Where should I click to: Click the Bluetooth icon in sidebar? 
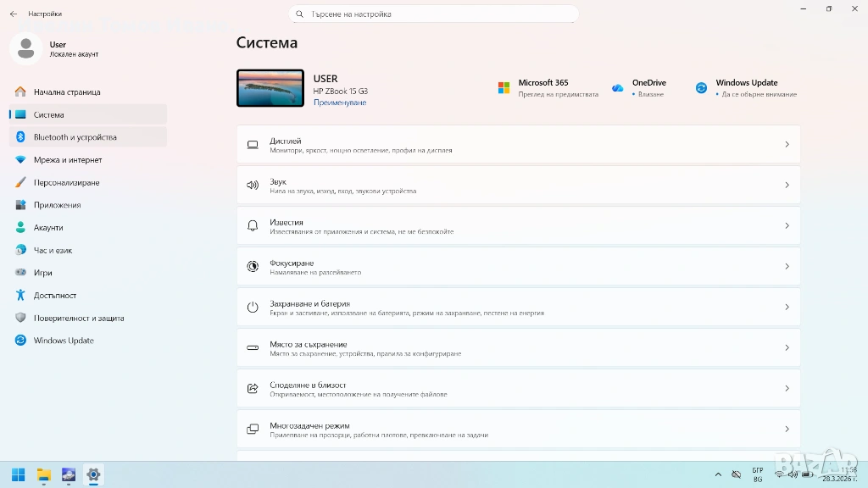click(20, 137)
